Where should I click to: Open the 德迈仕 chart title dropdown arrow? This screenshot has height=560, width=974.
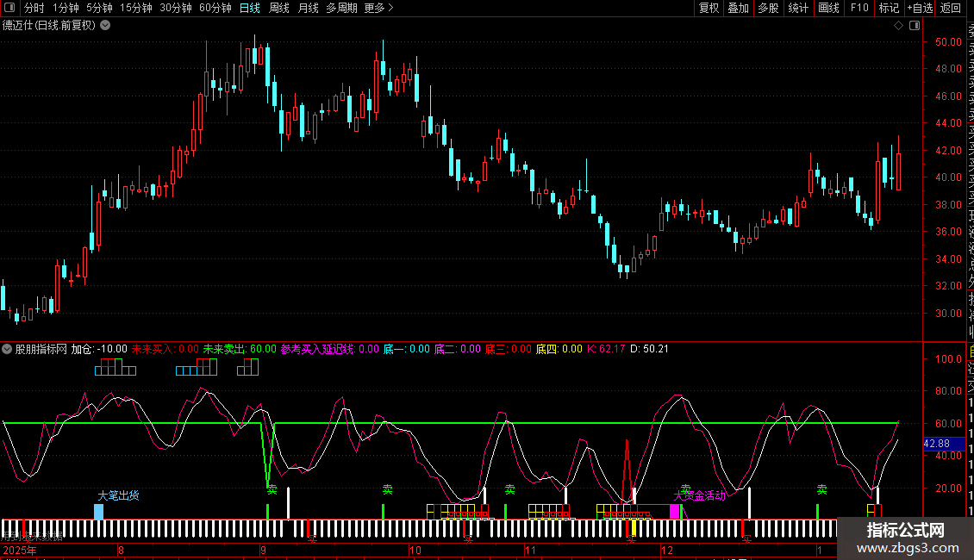click(105, 25)
